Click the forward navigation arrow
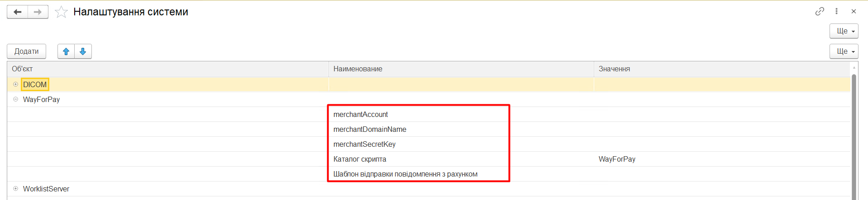Screen dimensions: 868x200 click(38, 12)
